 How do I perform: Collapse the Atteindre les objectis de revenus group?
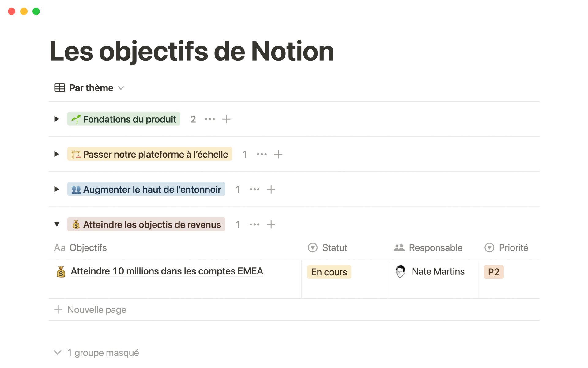57,224
